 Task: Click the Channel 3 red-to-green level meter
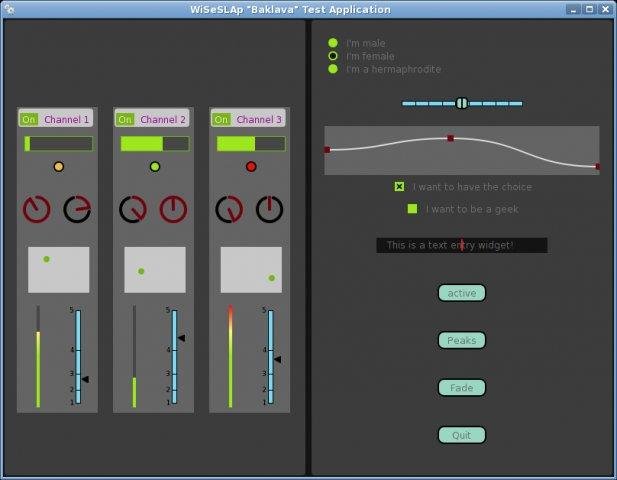[x=231, y=356]
